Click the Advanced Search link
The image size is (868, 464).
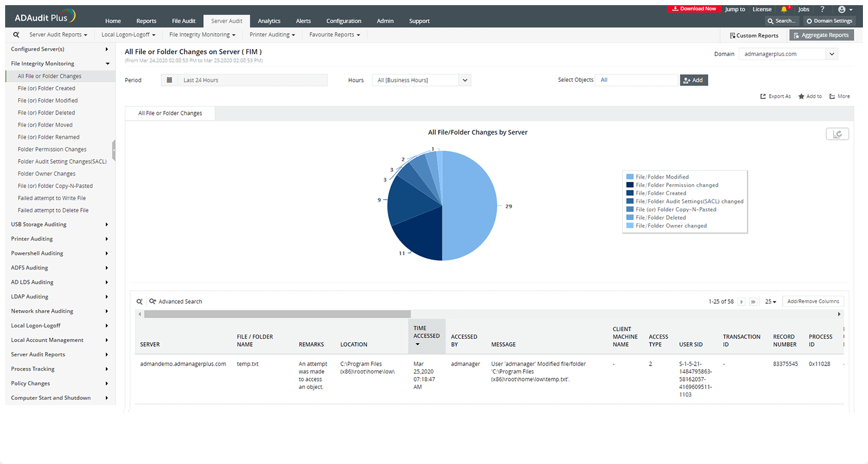click(181, 302)
